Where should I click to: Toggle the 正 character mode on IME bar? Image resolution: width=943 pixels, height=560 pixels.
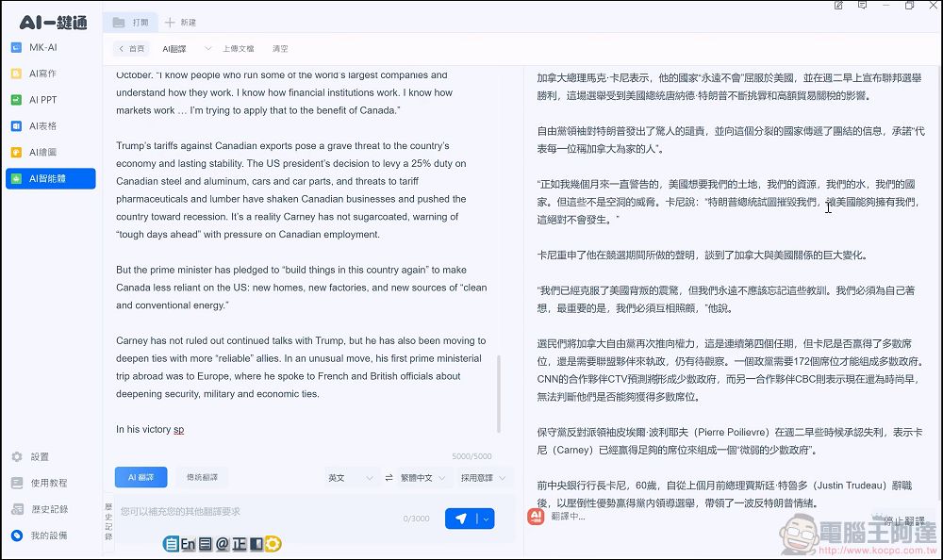click(x=239, y=544)
